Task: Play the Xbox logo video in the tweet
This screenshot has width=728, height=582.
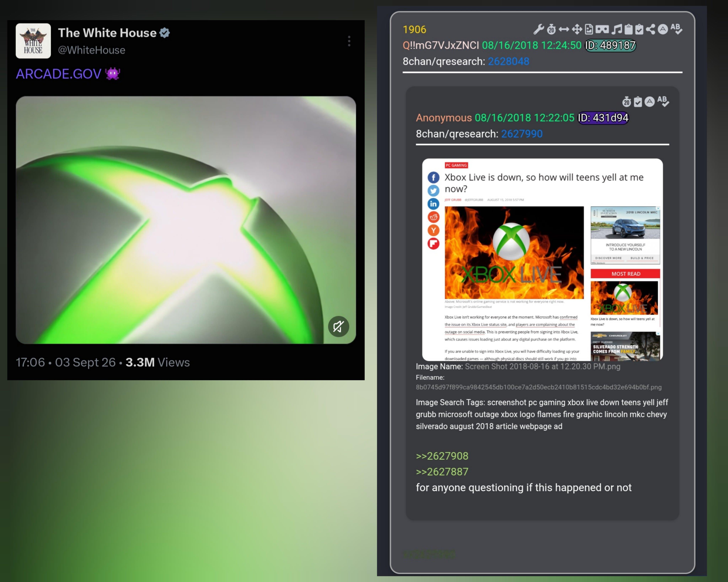Action: pos(186,220)
